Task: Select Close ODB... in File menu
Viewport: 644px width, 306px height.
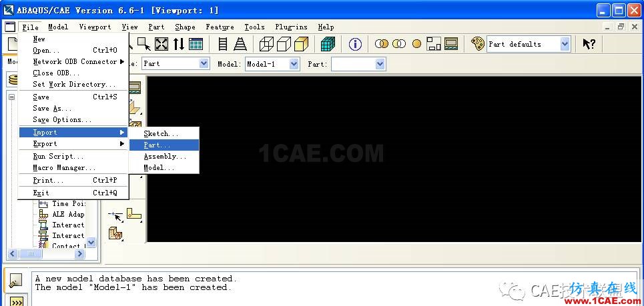Action: 74,73
